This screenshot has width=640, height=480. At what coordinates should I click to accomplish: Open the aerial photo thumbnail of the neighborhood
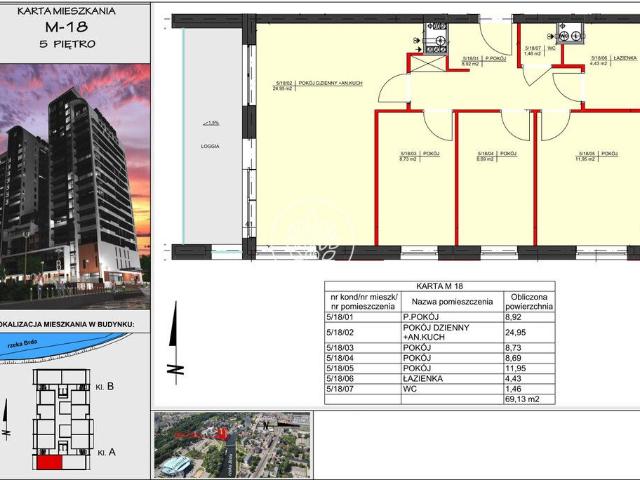pyautogui.click(x=232, y=444)
